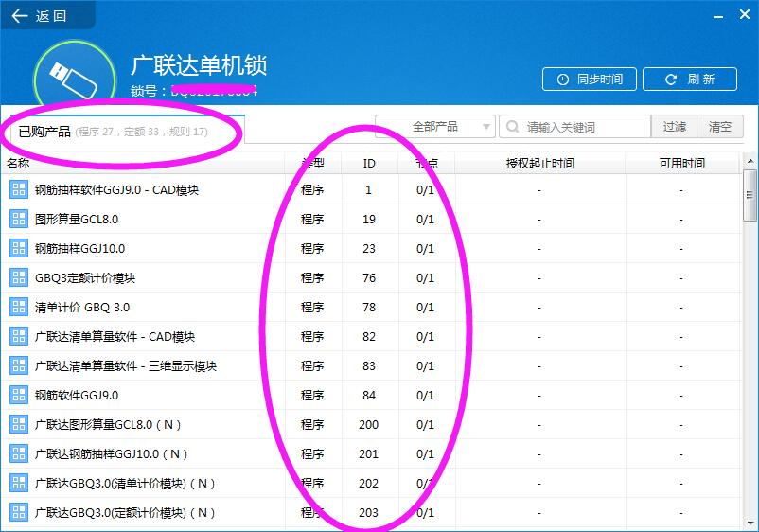
Task: Close the window
Action: pyautogui.click(x=745, y=14)
